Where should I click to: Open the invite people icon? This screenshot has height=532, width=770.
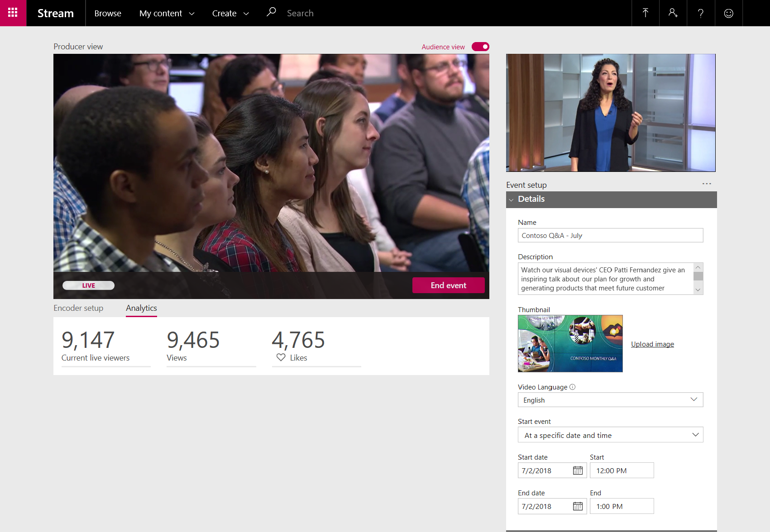point(673,13)
